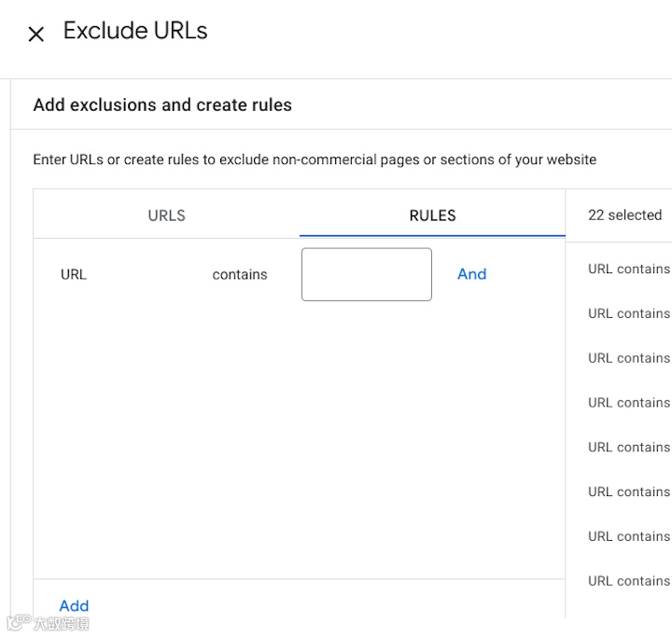Screen dimensions: 672x637
Task: Select the first "URL contains" selected entry
Action: pyautogui.click(x=628, y=270)
